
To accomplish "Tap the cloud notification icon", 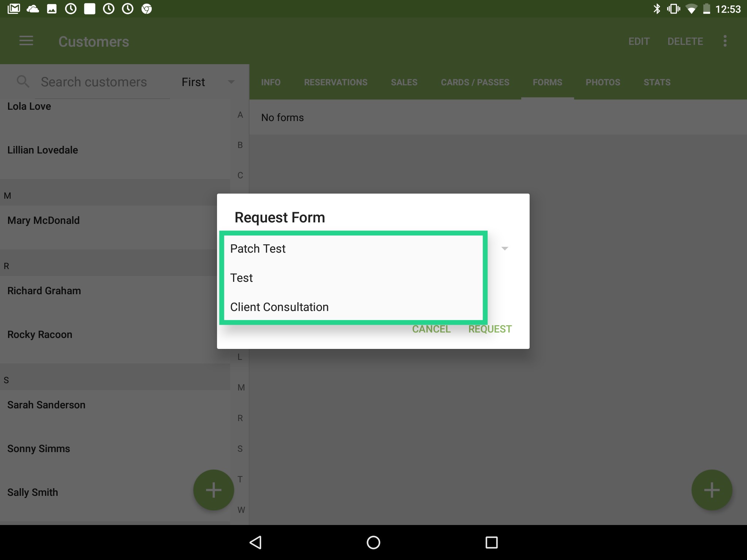I will coord(33,9).
